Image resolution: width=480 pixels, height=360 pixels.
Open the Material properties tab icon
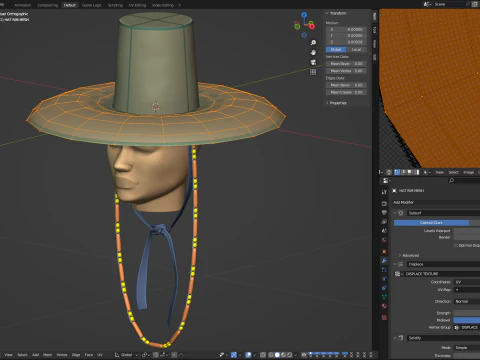click(x=384, y=306)
